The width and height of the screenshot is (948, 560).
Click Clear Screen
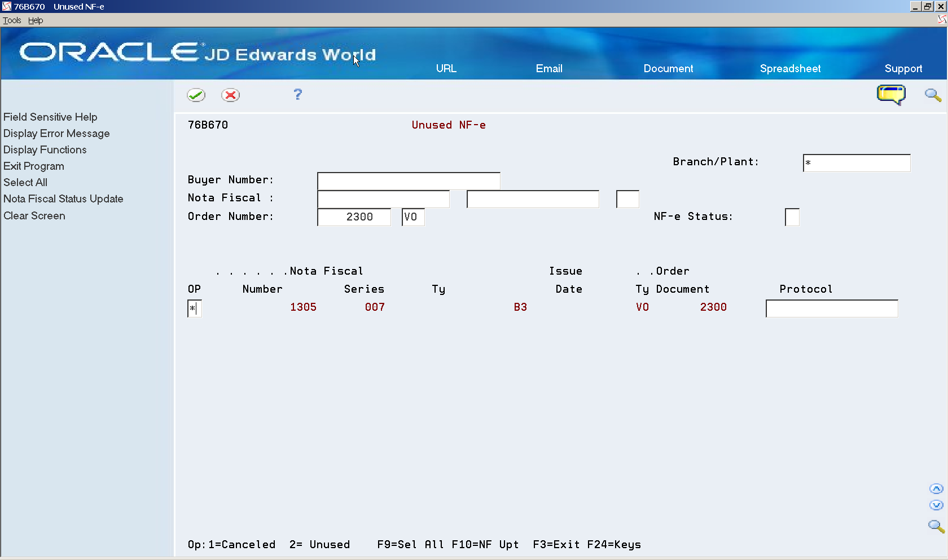tap(34, 215)
